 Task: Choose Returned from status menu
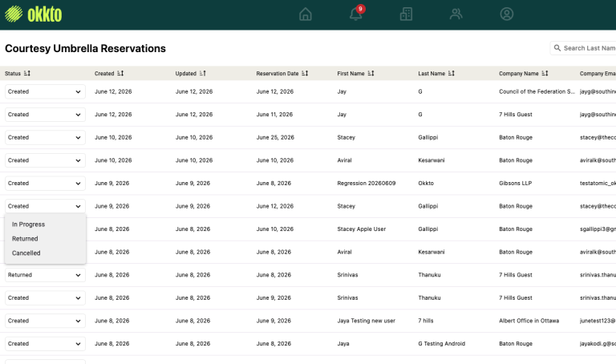click(25, 239)
